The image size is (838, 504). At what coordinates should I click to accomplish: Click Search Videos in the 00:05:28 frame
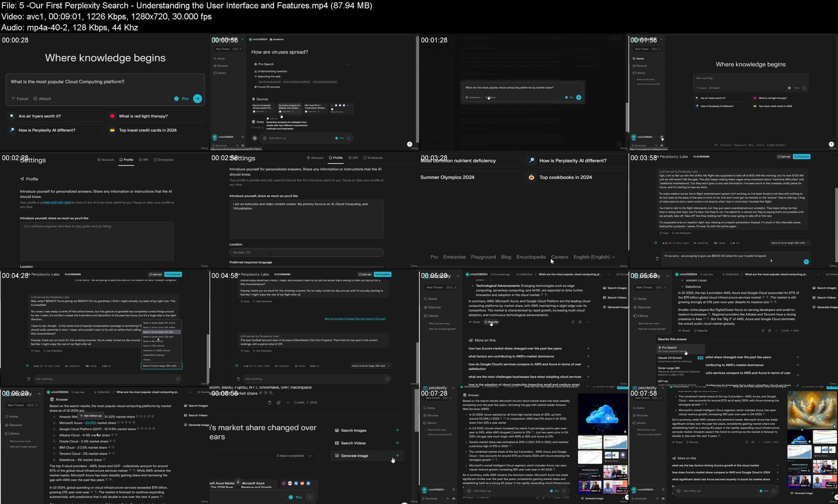pyautogui.click(x=615, y=298)
